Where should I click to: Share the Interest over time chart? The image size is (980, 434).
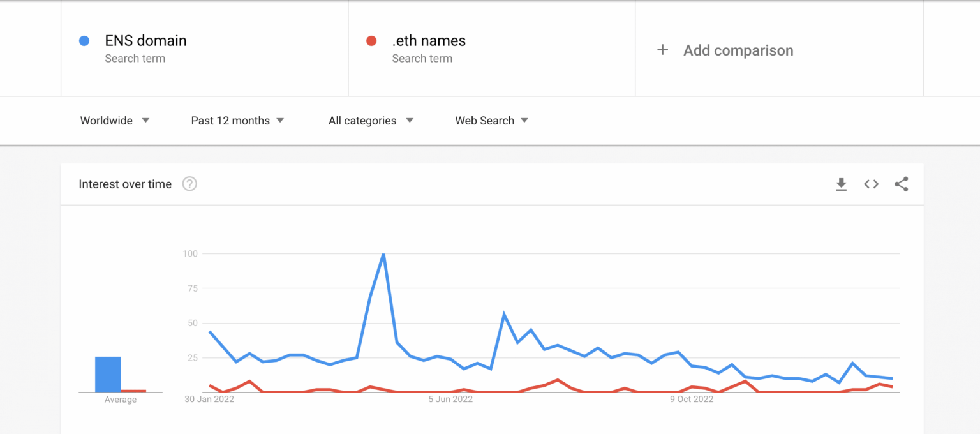tap(901, 184)
